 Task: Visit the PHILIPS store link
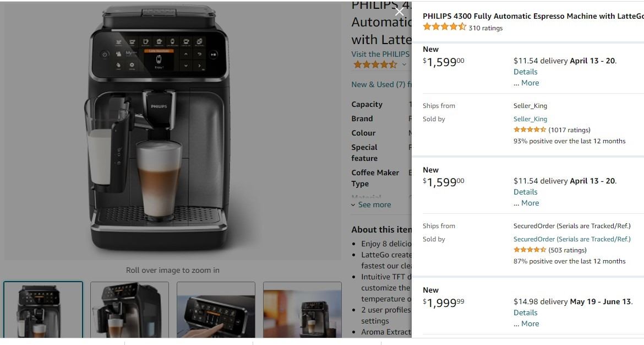coord(381,54)
